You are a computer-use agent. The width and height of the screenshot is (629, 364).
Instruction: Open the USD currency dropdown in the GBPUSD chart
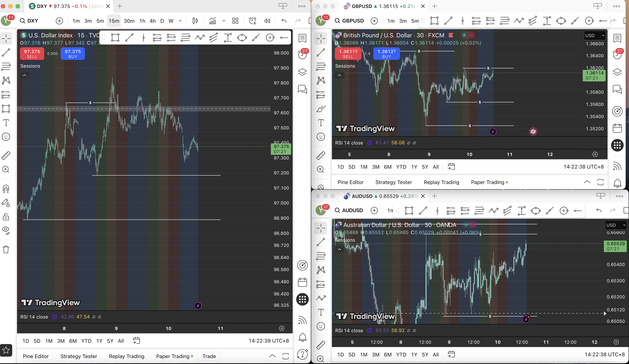[595, 35]
